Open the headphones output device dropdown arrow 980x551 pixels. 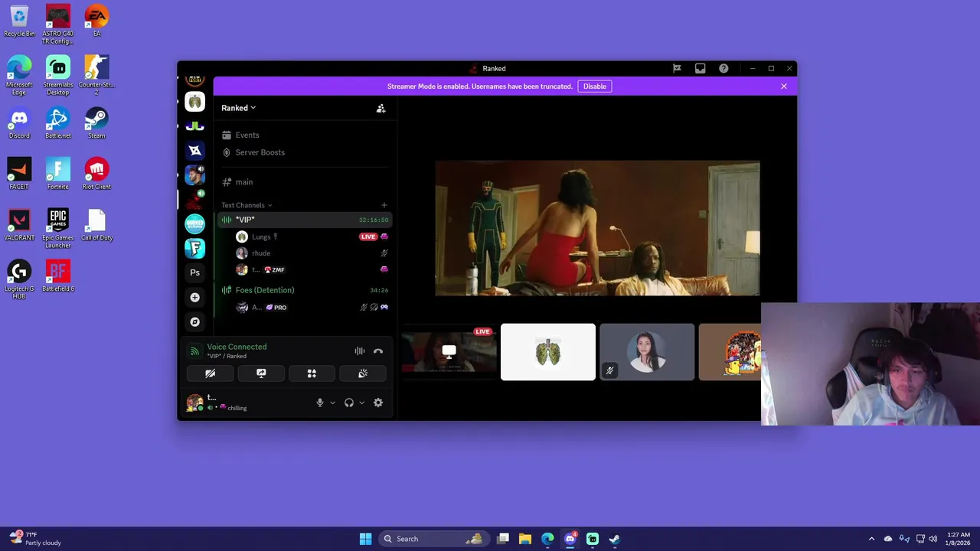(361, 403)
